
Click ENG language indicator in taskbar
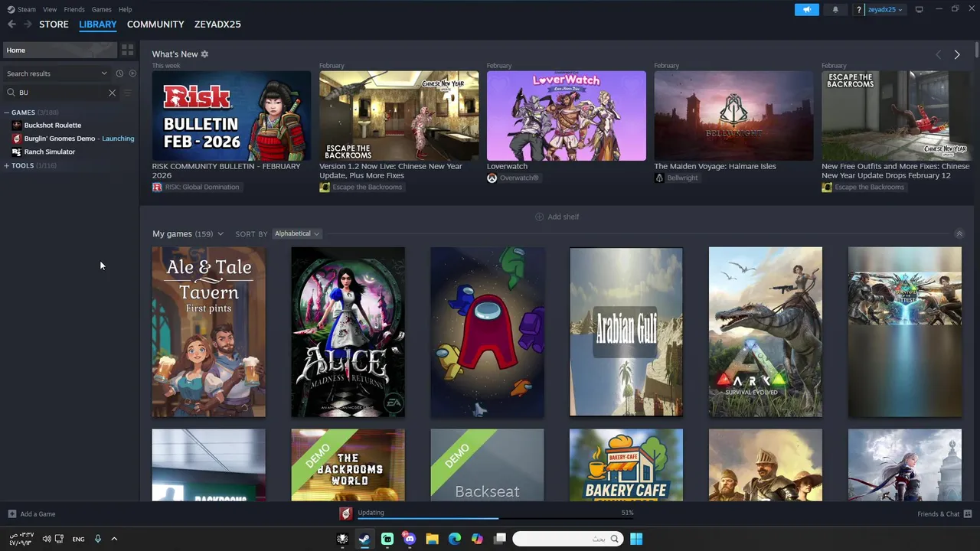point(78,539)
